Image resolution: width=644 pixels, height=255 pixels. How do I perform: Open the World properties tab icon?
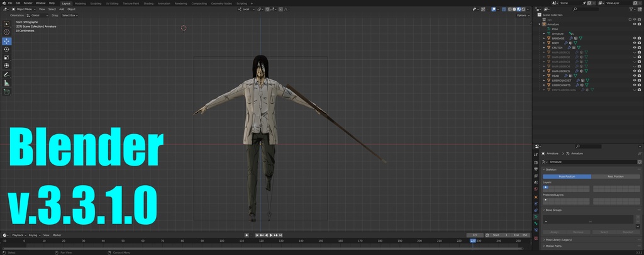pyautogui.click(x=536, y=189)
